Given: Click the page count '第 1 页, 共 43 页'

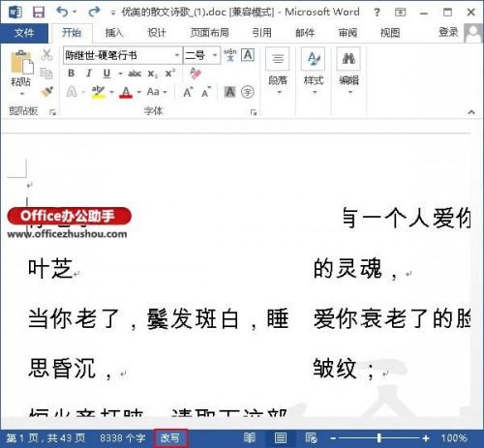Looking at the screenshot, I should 46,438.
